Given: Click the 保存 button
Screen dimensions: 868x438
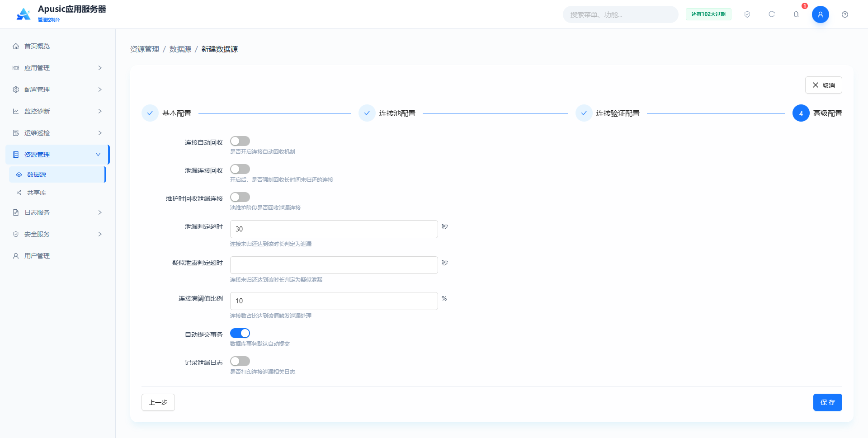Looking at the screenshot, I should (827, 402).
